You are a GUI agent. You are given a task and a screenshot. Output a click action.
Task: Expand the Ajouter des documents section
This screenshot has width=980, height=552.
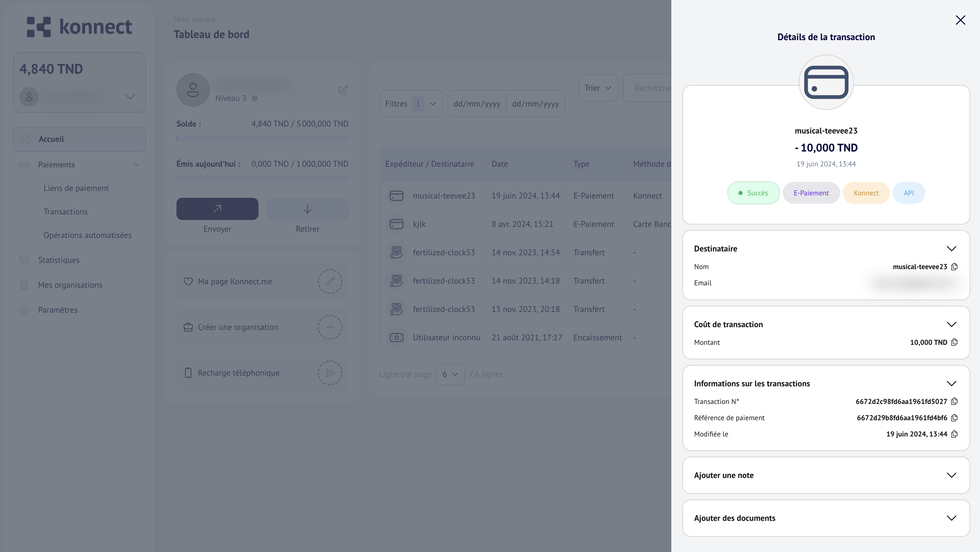tap(951, 518)
